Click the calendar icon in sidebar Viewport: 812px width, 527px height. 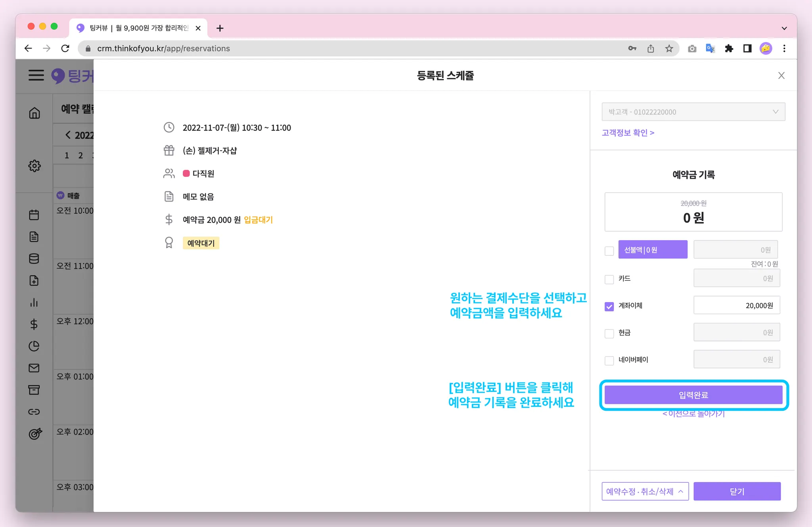(34, 215)
